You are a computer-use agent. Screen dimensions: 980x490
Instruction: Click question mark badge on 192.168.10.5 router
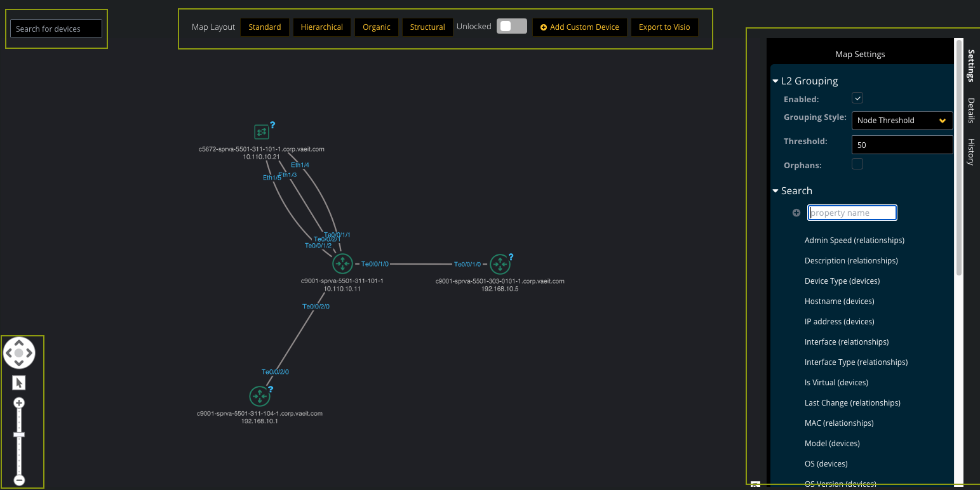click(x=511, y=257)
